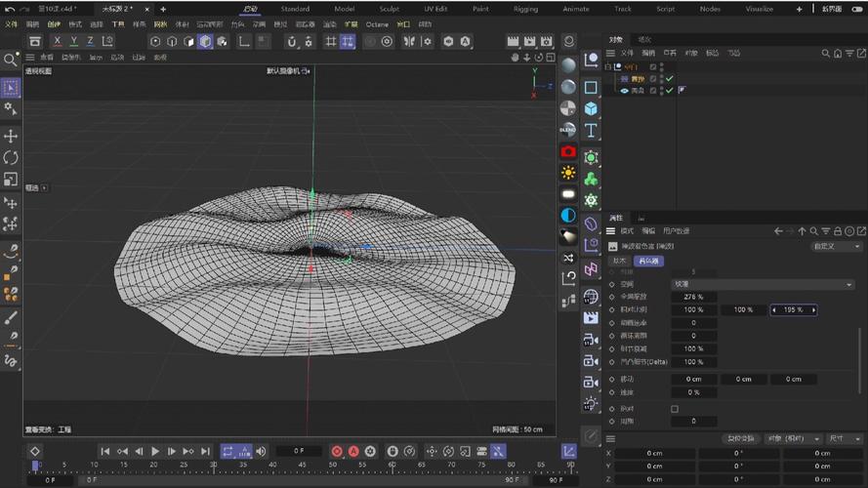Open the Octane menu

point(377,24)
